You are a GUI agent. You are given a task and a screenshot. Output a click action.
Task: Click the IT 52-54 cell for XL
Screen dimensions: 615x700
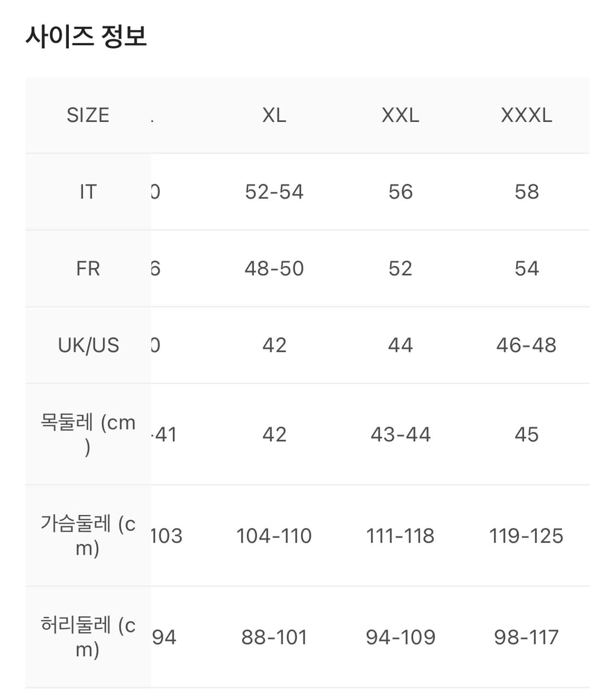click(x=274, y=192)
